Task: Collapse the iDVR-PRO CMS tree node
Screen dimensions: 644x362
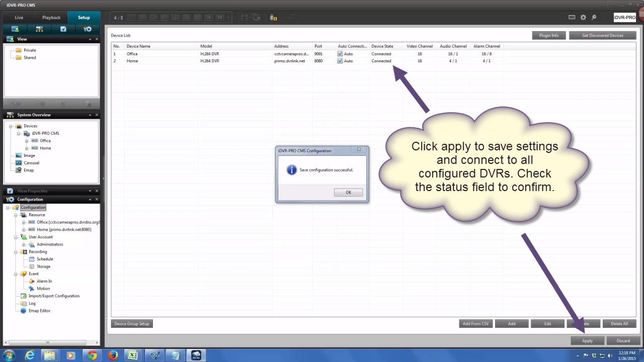Action: tap(19, 133)
